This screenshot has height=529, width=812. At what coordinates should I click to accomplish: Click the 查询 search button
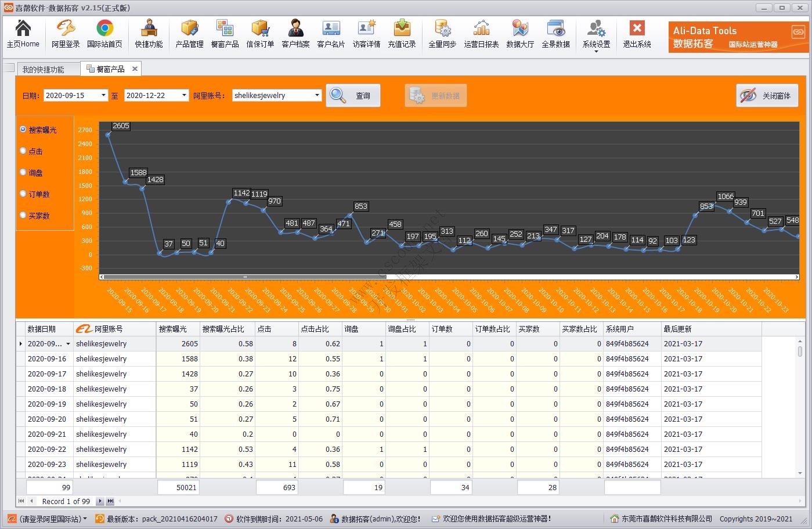click(353, 96)
